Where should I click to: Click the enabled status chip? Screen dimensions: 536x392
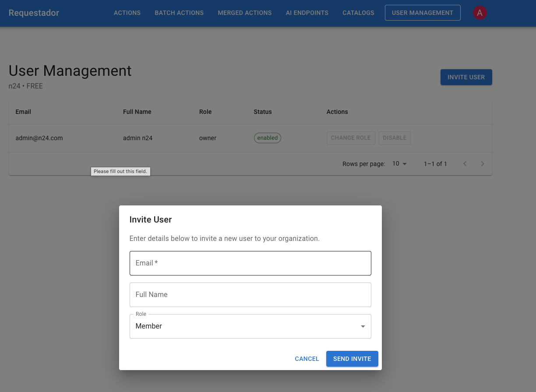tap(267, 138)
